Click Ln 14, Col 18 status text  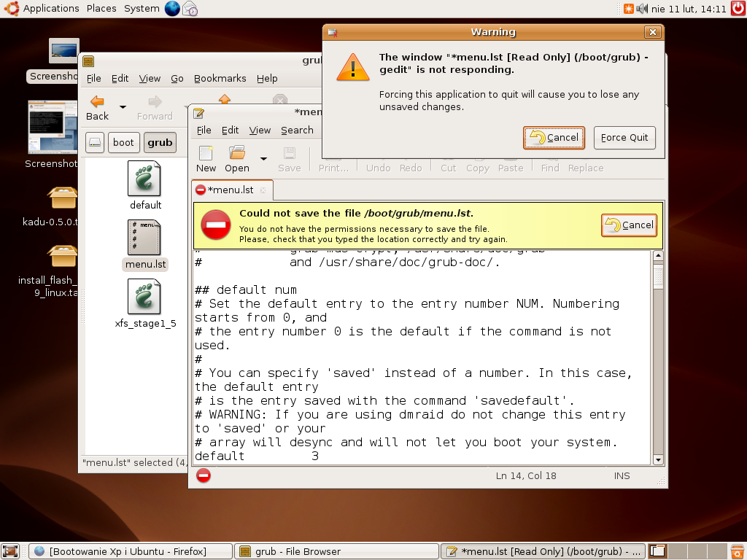[526, 475]
